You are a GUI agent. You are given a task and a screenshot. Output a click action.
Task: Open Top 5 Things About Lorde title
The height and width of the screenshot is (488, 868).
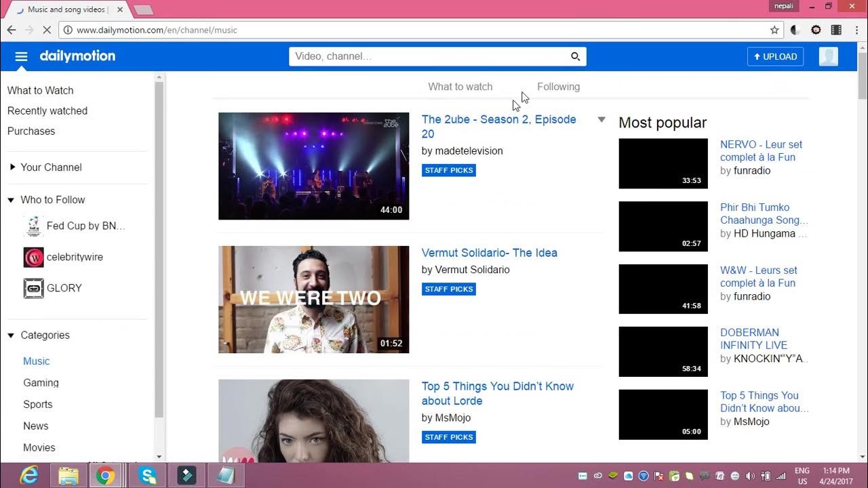pyautogui.click(x=497, y=394)
